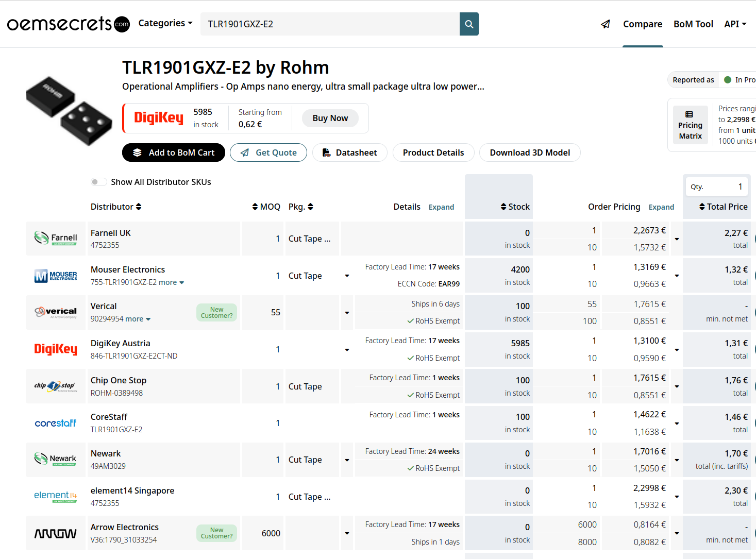
Task: Click Buy Now for DigiKey
Action: pyautogui.click(x=330, y=118)
